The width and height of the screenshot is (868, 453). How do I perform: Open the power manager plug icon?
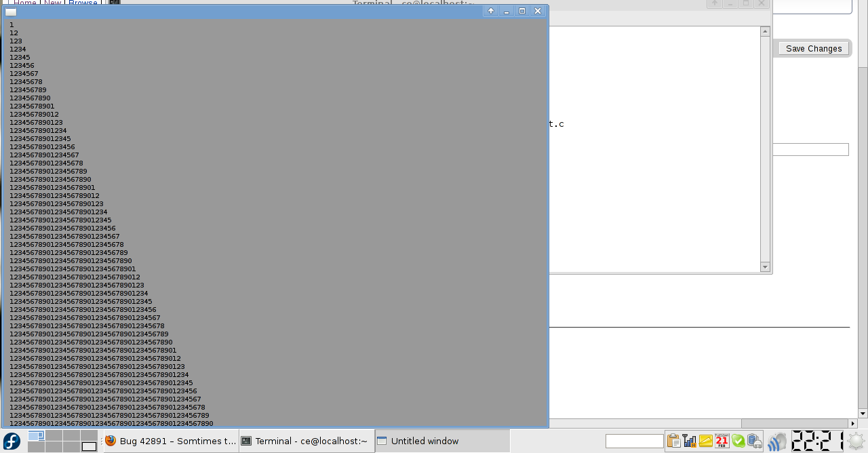coord(755,441)
